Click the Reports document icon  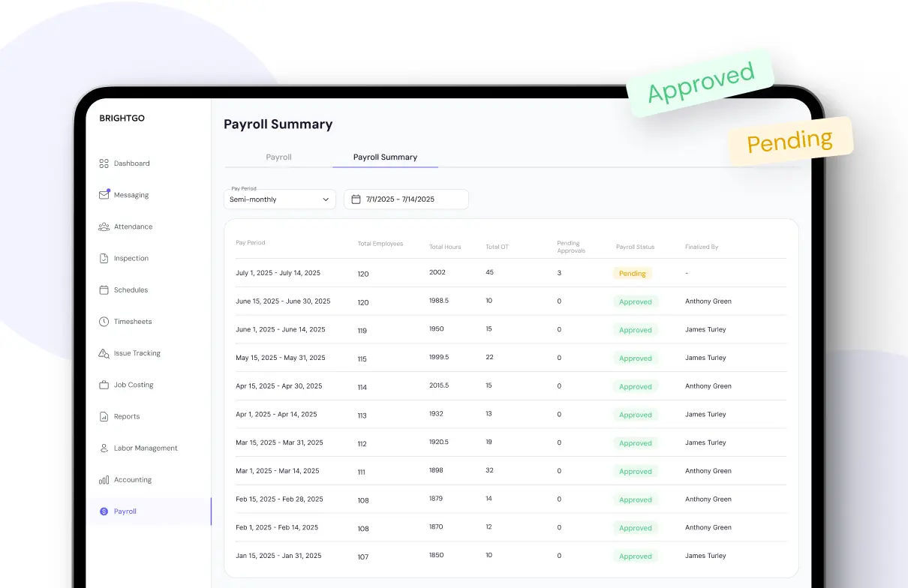coord(104,416)
